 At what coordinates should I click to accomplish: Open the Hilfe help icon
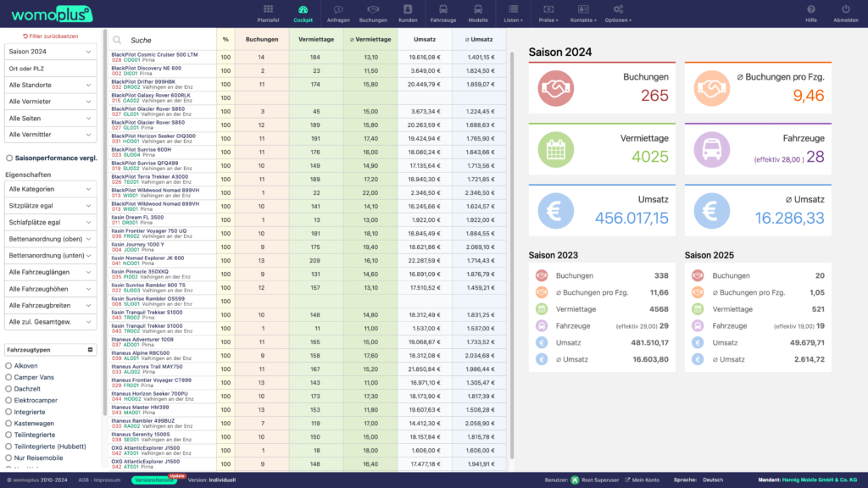pos(811,9)
